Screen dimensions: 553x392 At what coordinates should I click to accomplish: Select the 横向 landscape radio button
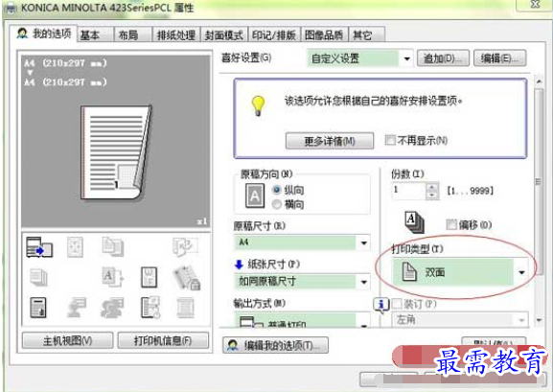coord(277,204)
